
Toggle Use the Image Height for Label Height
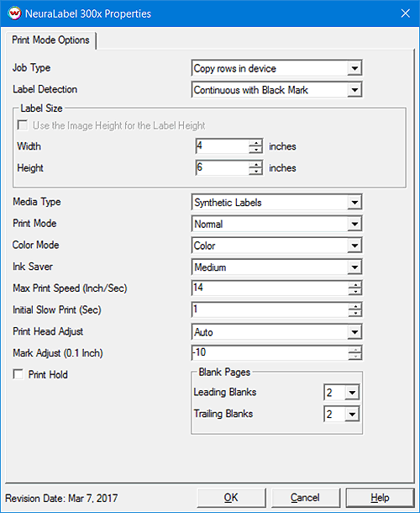[22, 125]
